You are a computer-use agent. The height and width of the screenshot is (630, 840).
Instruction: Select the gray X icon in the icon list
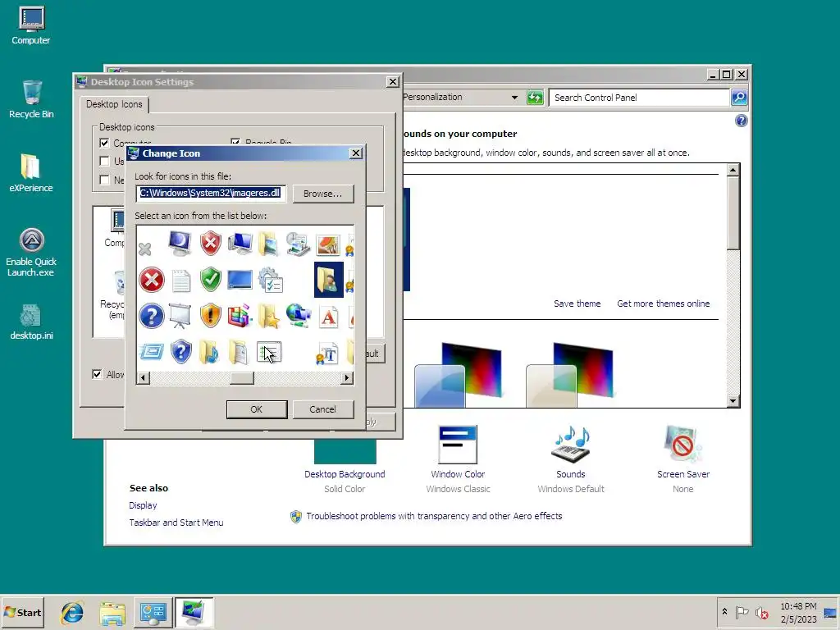(144, 249)
